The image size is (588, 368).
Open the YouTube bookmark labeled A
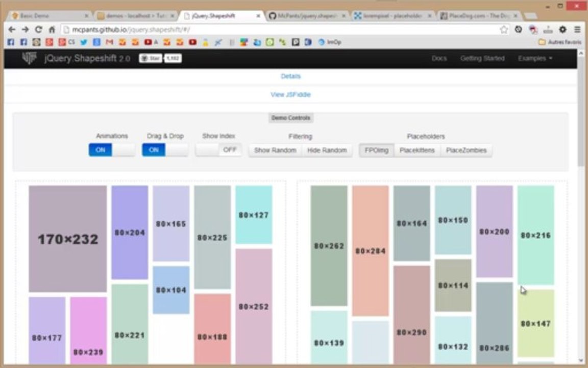pyautogui.click(x=151, y=42)
